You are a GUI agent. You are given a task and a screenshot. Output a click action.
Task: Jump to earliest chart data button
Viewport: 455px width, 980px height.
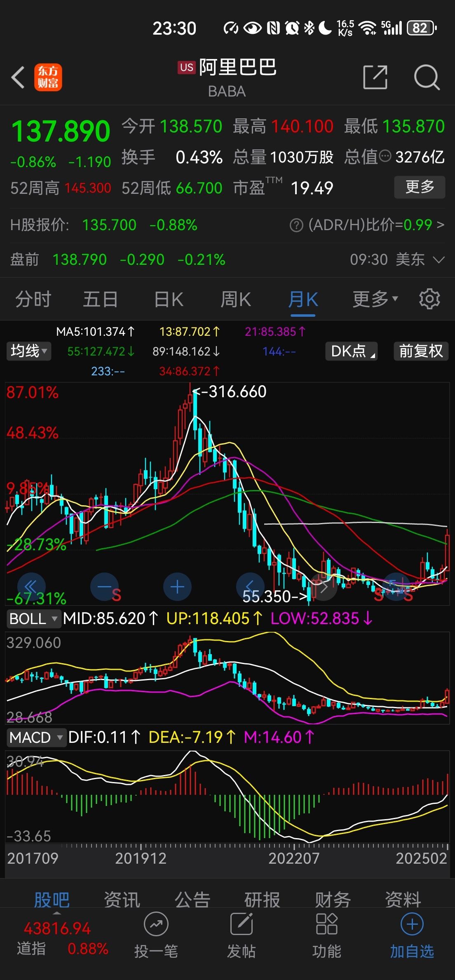(x=31, y=587)
